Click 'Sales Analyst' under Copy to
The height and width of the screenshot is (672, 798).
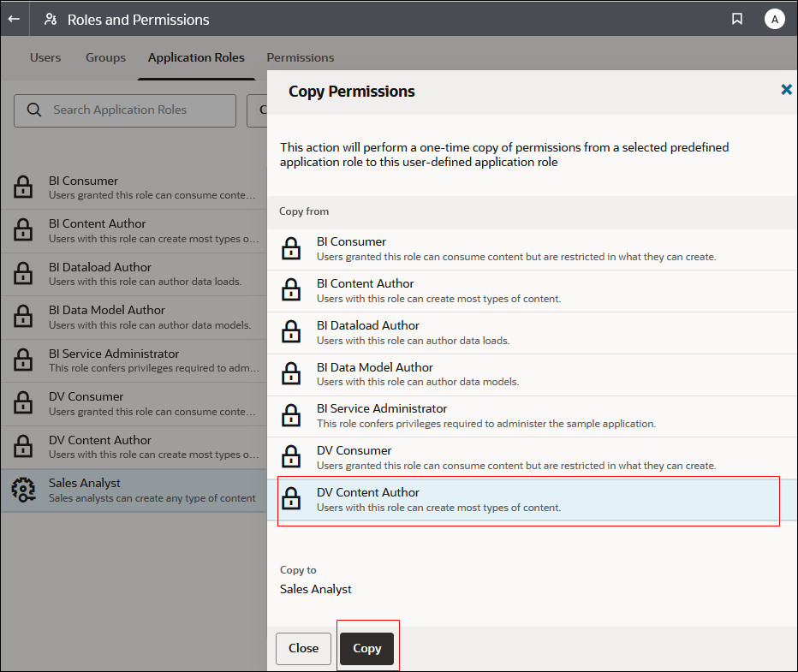(316, 589)
